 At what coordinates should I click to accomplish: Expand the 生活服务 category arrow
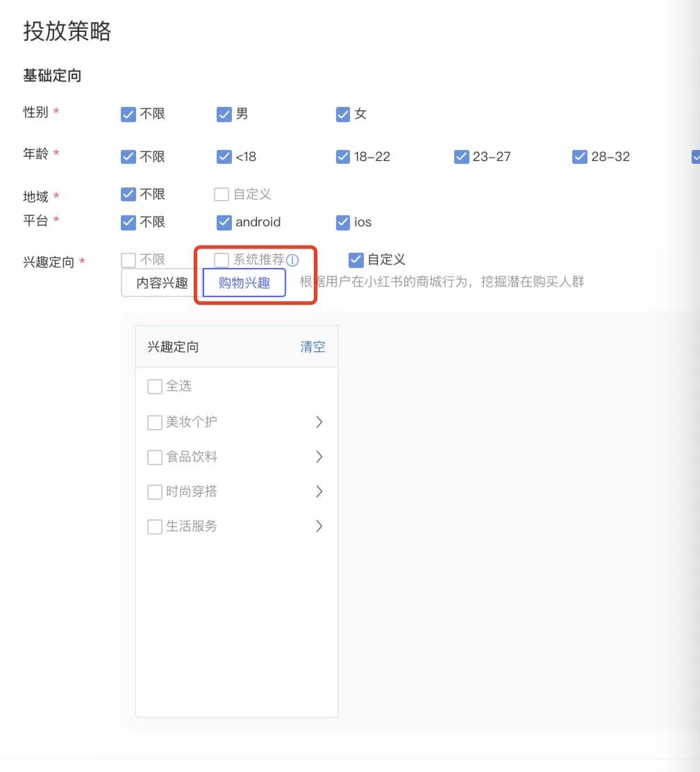(x=319, y=526)
